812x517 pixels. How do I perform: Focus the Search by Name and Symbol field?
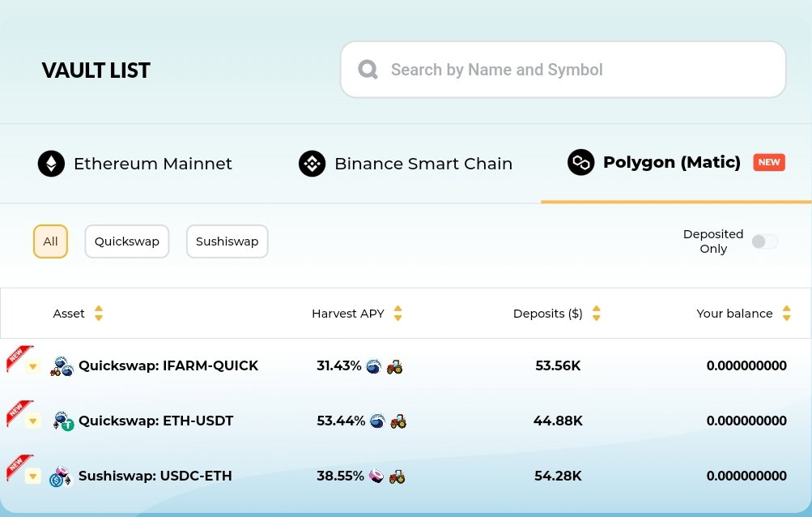click(x=563, y=70)
